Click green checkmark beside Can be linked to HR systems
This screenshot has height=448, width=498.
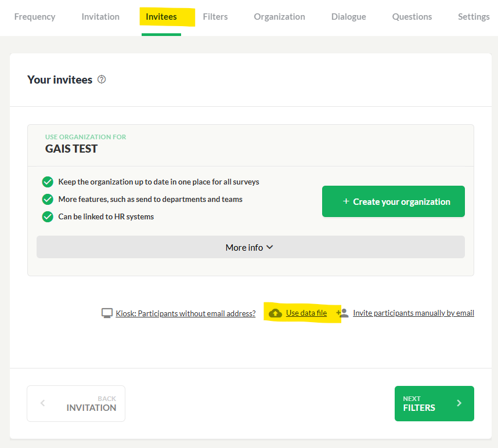pos(48,217)
